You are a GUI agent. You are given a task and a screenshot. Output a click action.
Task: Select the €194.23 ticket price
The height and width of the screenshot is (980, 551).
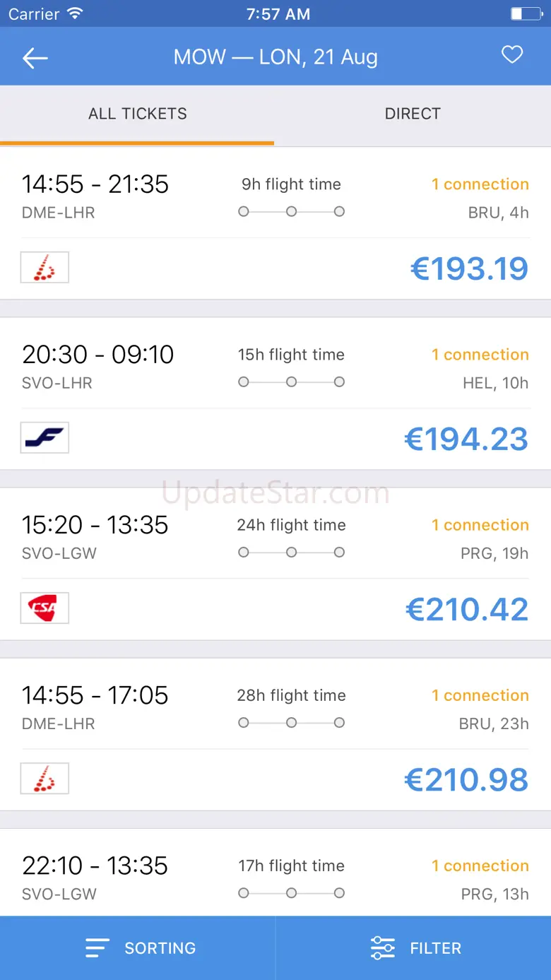[x=466, y=439]
